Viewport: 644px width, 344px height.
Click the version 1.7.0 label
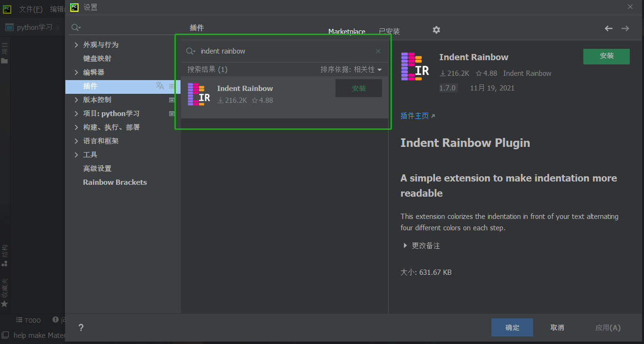coord(447,88)
